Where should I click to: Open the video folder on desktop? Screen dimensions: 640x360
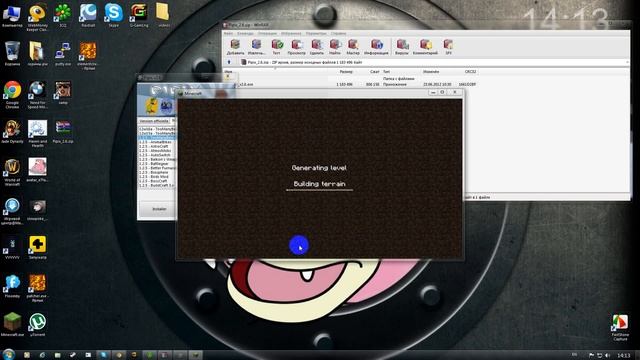pos(163,16)
